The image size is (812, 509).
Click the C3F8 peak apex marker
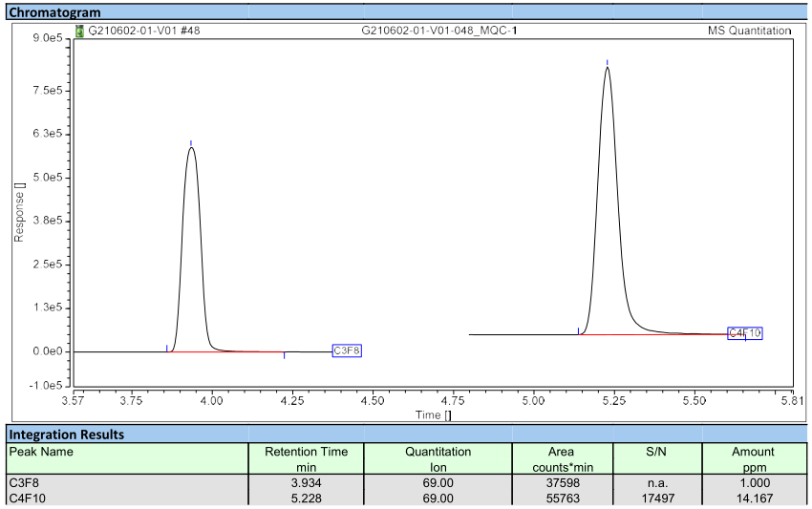(191, 143)
